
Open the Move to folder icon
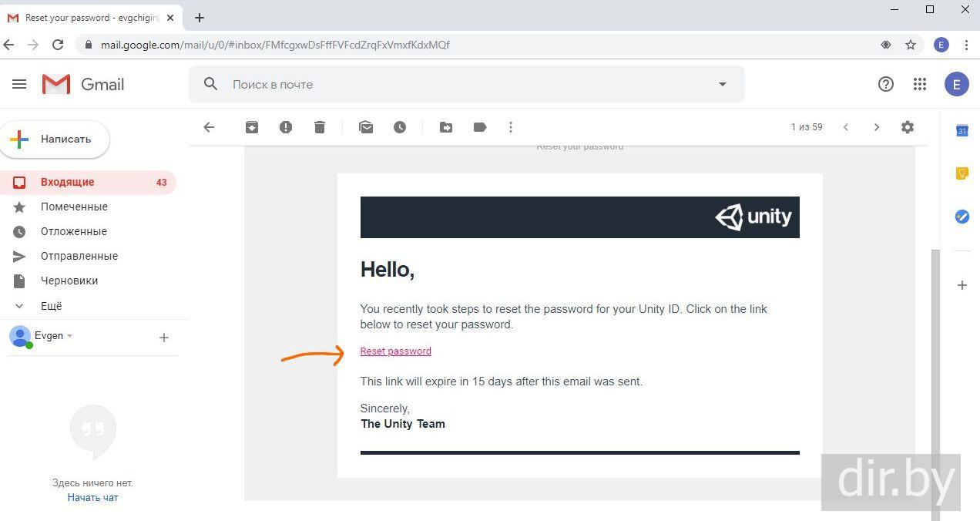click(446, 127)
